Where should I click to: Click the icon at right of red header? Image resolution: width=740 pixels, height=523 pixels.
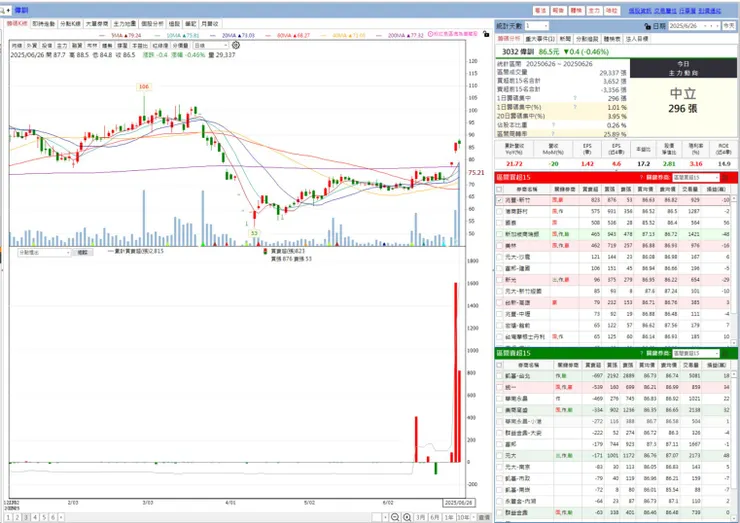pyautogui.click(x=726, y=177)
